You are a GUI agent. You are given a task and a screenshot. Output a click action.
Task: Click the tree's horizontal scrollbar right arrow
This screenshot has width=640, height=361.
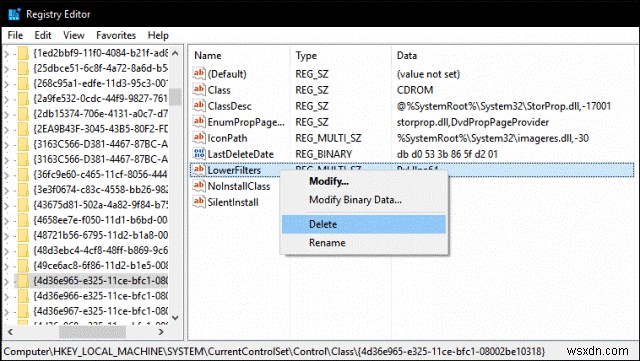(161, 332)
